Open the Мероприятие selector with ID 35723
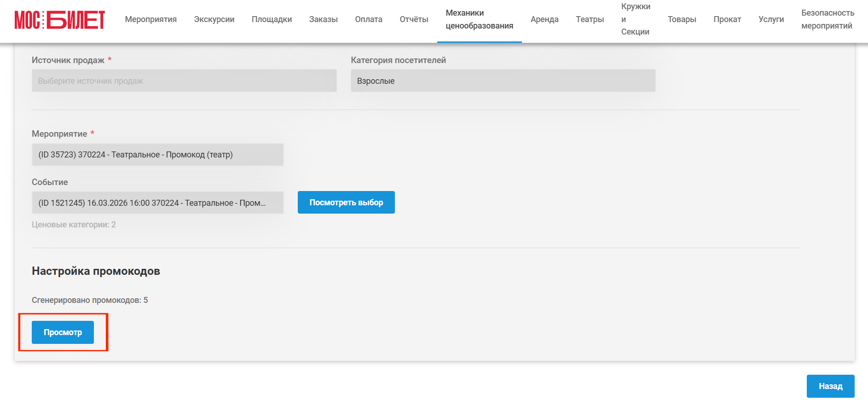Viewport: 868px width, 412px height. click(158, 155)
